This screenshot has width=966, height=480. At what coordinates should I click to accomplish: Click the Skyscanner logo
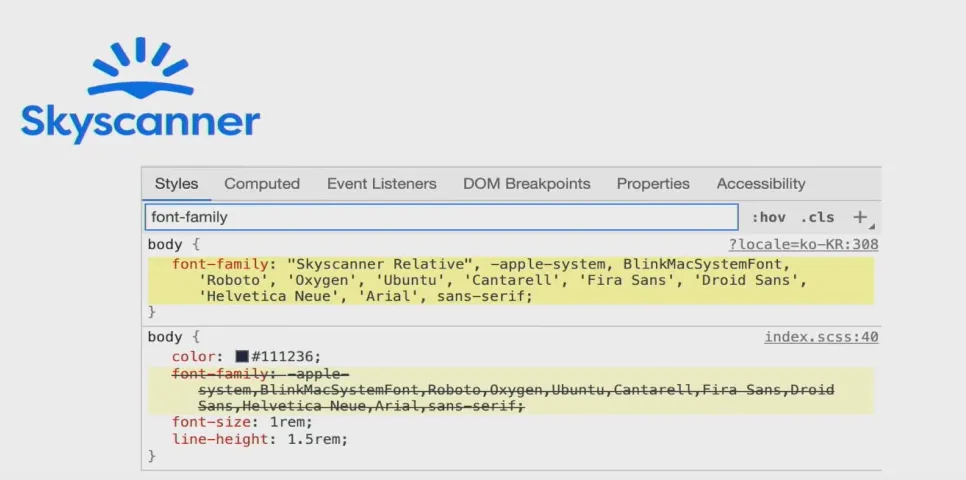(x=141, y=90)
